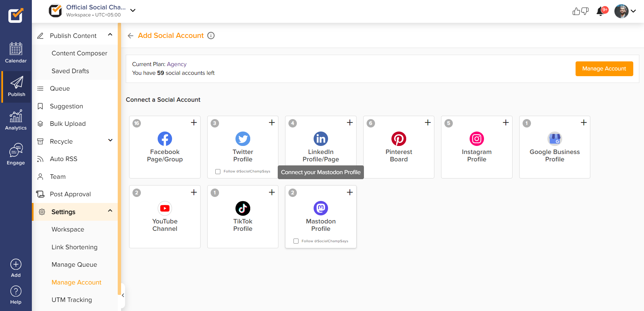Screen dimensions: 644x311
Task: Add a Pinterest Board with plus
Action: (x=428, y=122)
